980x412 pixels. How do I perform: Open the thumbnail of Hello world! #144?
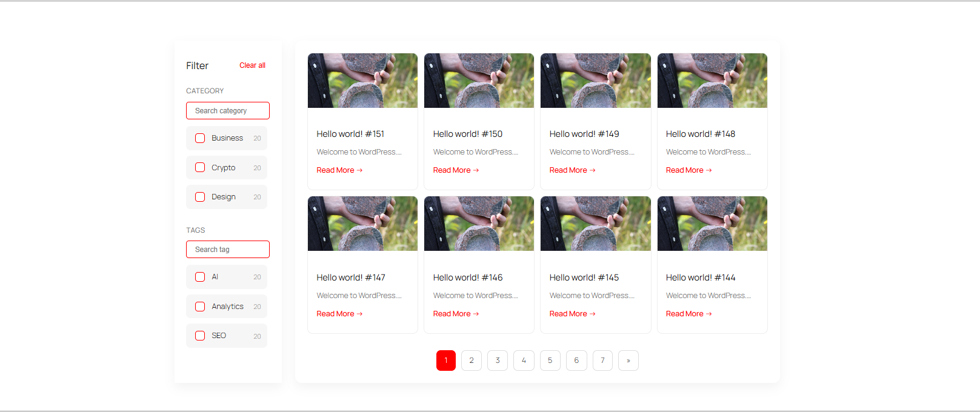pyautogui.click(x=712, y=224)
